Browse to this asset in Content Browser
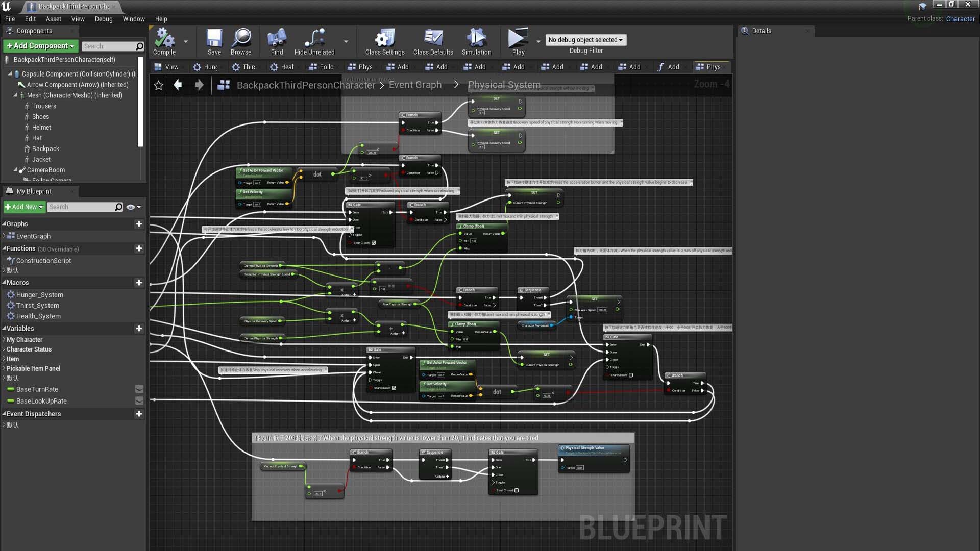The width and height of the screenshot is (980, 551). point(240,42)
